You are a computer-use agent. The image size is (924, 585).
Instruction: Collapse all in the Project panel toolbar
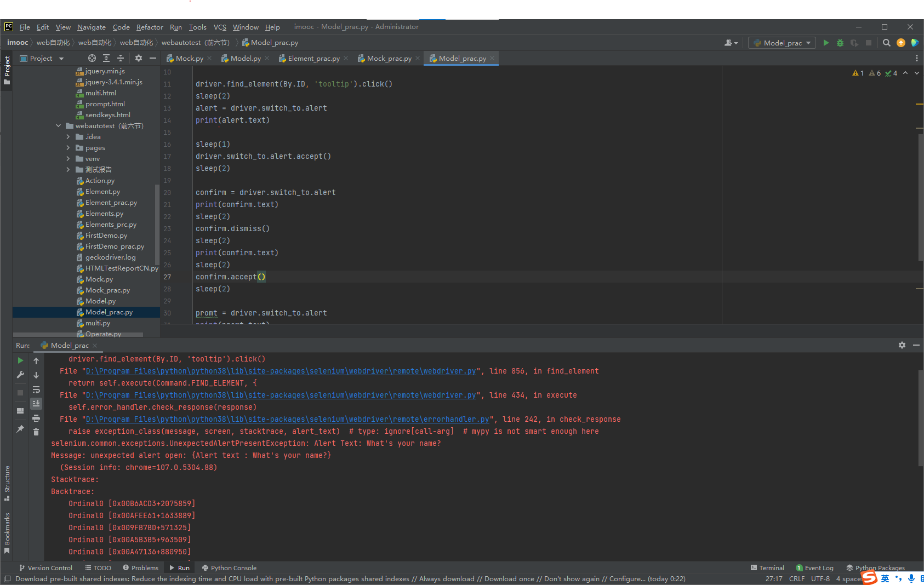pyautogui.click(x=121, y=58)
